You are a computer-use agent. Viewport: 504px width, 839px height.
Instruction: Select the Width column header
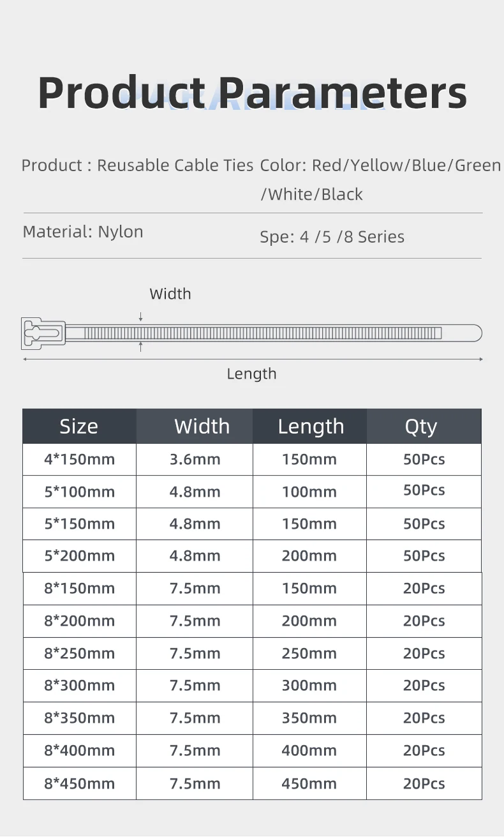(x=195, y=426)
